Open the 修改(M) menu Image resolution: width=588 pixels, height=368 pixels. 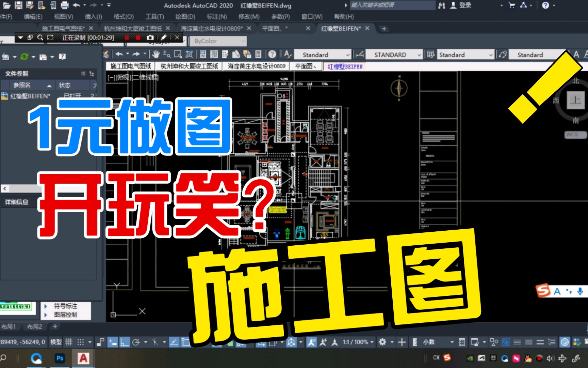point(248,16)
